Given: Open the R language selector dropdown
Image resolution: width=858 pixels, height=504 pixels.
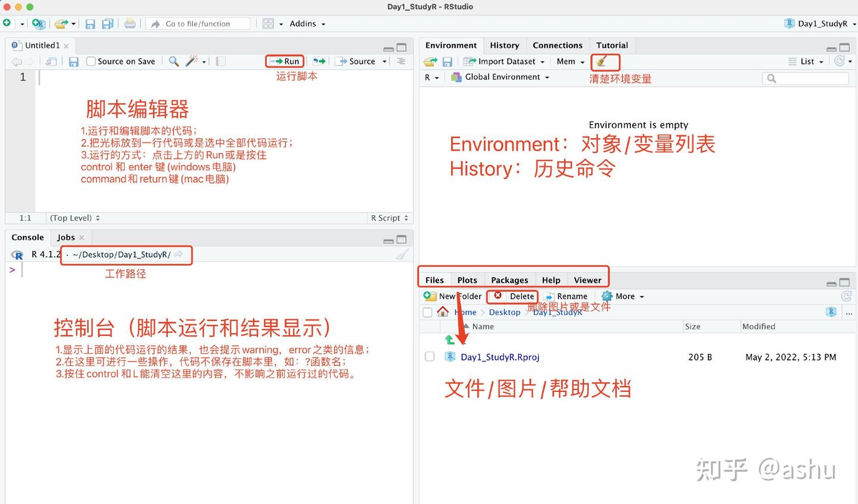Looking at the screenshot, I should [431, 77].
